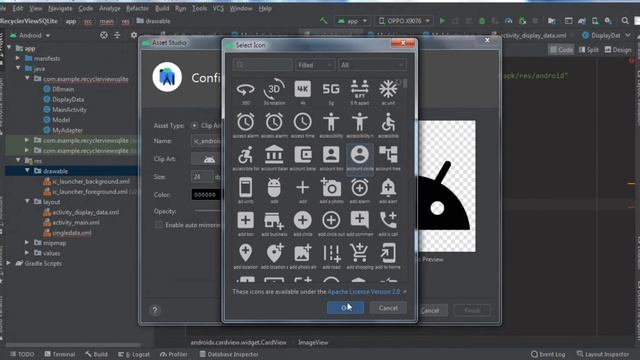This screenshot has width=640, height=360.
Task: Click the Run app green play icon
Action: tap(442, 21)
